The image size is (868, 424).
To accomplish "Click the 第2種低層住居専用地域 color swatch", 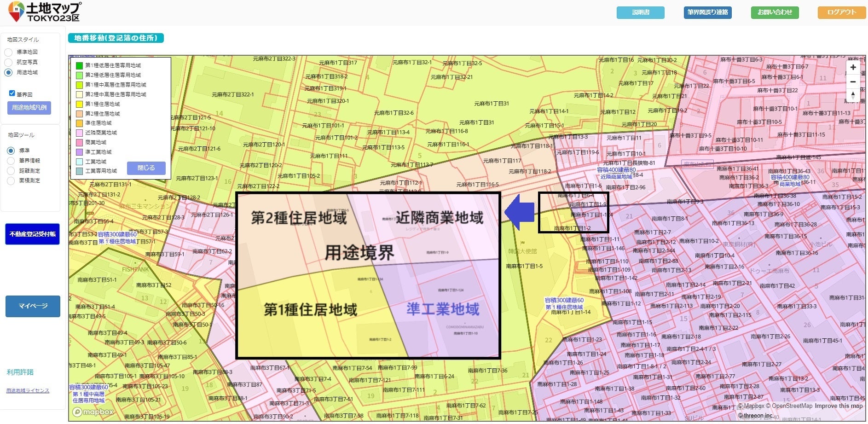I will 79,75.
